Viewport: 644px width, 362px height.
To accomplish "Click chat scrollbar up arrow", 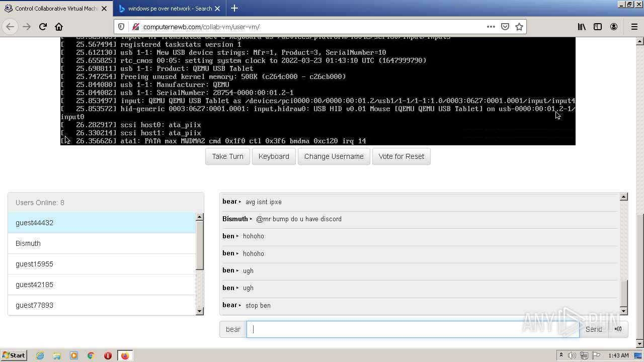I will pos(624,197).
